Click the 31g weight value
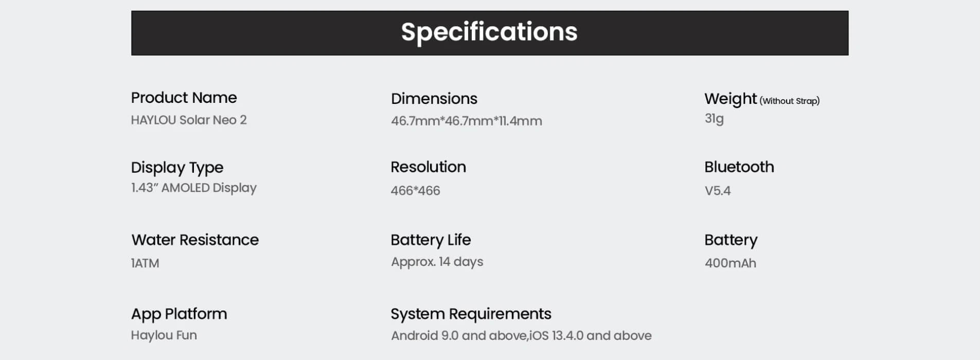Screen dimensions: 980x360 pos(714,119)
